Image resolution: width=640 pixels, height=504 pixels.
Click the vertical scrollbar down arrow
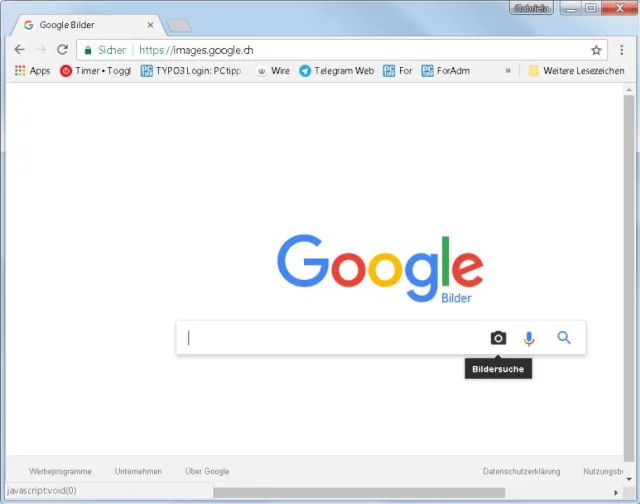629,479
